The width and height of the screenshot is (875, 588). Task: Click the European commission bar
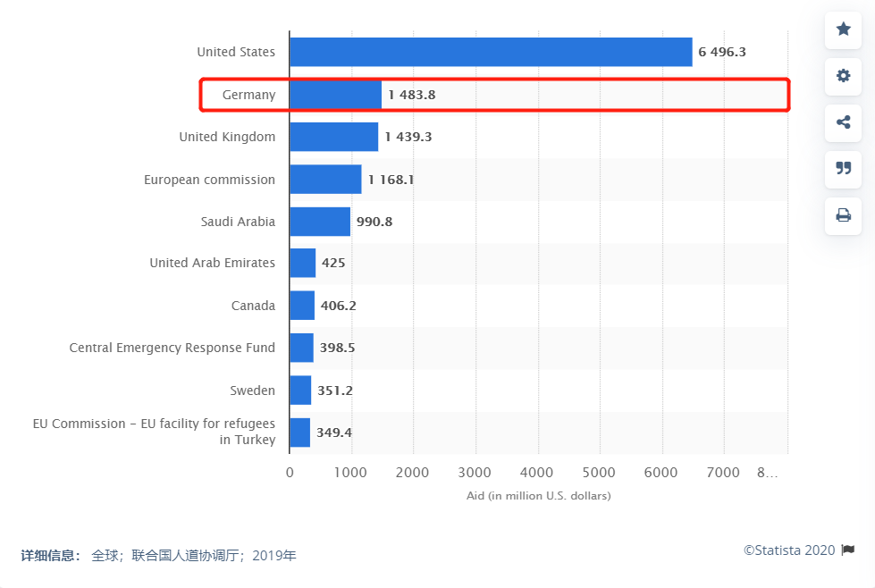[325, 180]
